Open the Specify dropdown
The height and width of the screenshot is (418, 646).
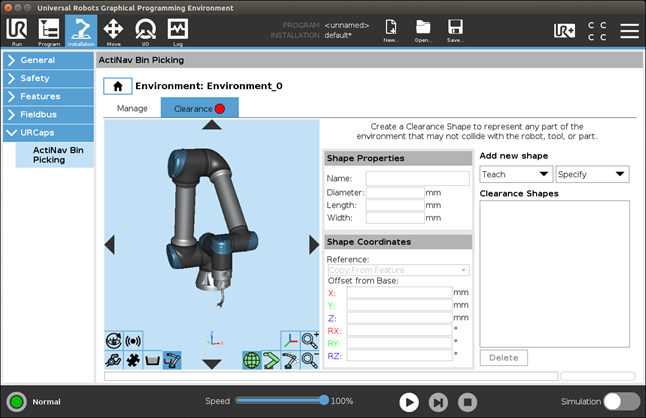tap(592, 174)
